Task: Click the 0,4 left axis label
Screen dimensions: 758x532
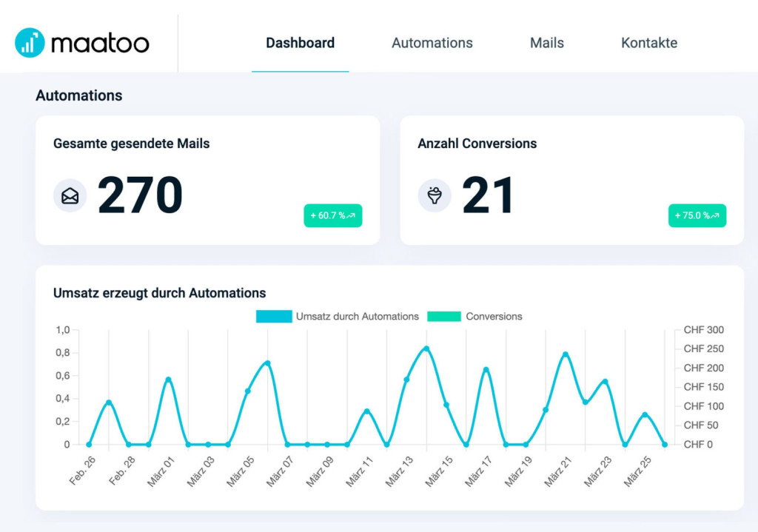Action: coord(63,399)
